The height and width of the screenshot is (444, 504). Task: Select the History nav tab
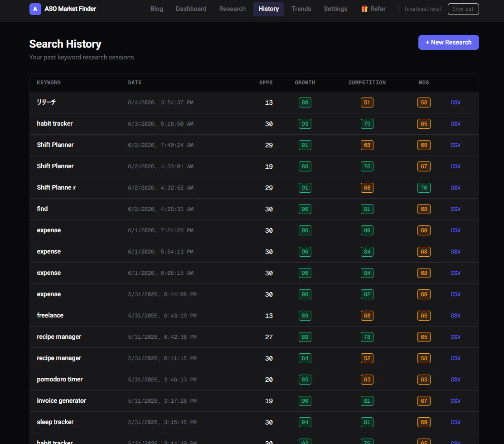(268, 9)
